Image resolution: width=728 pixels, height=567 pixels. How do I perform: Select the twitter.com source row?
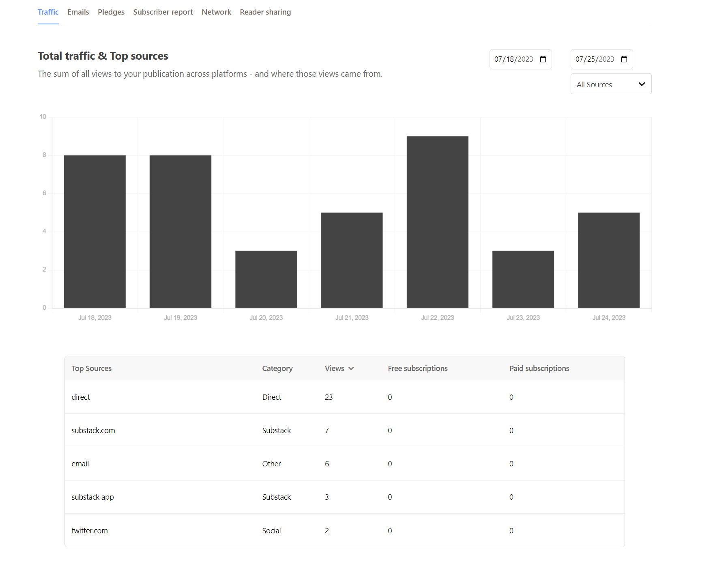pos(344,530)
